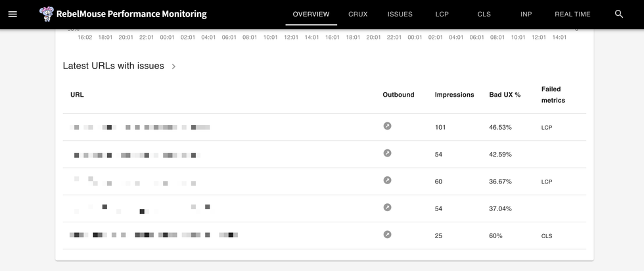Viewport: 644px width, 271px height.
Task: Open blurred URL in 46.53% row
Action: [x=140, y=127]
